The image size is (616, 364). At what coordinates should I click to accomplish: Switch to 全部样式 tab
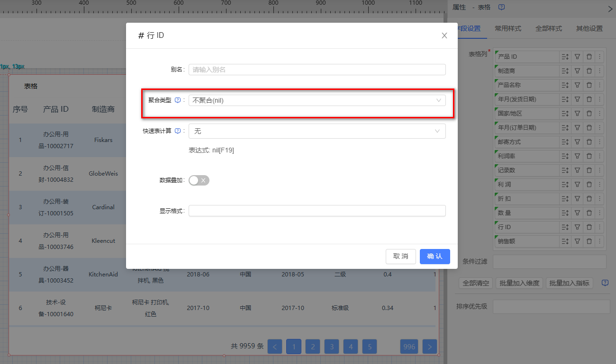[549, 28]
